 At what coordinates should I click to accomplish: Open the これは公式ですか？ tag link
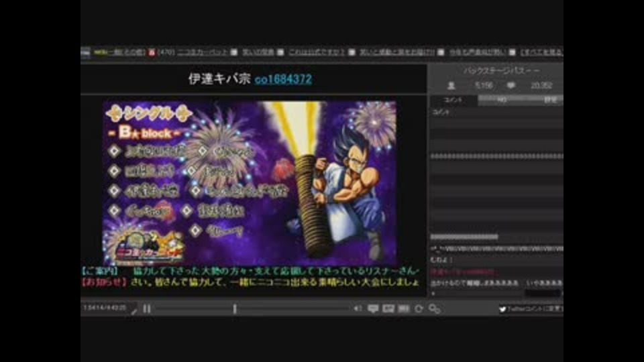point(316,52)
